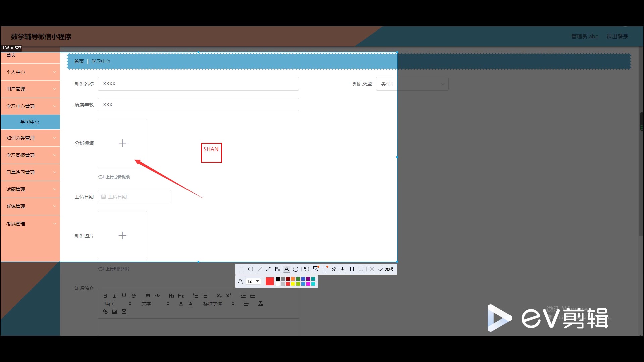The height and width of the screenshot is (362, 644).
Task: Toggle ordered list formatting
Action: pyautogui.click(x=195, y=296)
